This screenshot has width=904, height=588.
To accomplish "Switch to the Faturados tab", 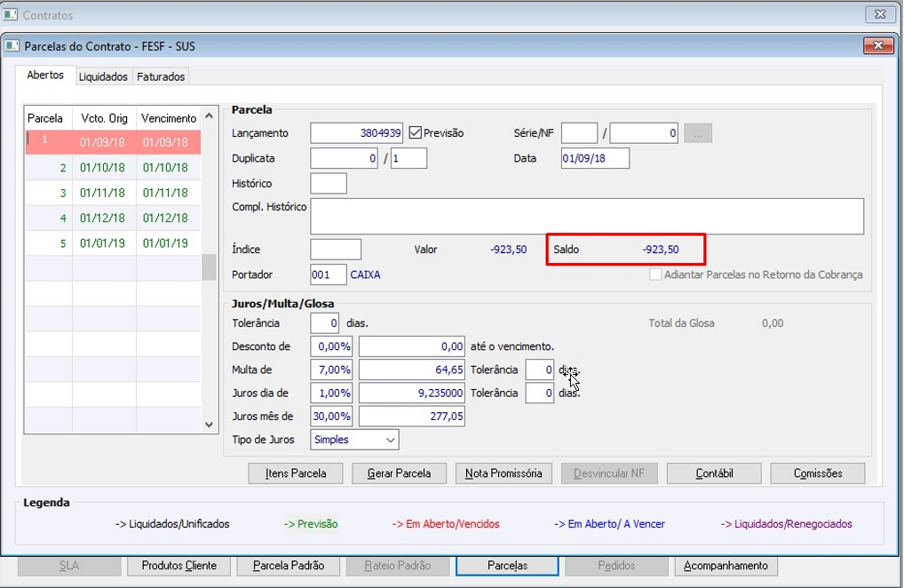I will 161,76.
